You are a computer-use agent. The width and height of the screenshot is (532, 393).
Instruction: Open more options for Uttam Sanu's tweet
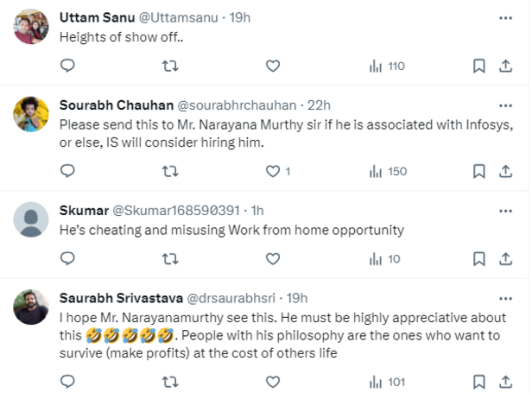pyautogui.click(x=505, y=17)
